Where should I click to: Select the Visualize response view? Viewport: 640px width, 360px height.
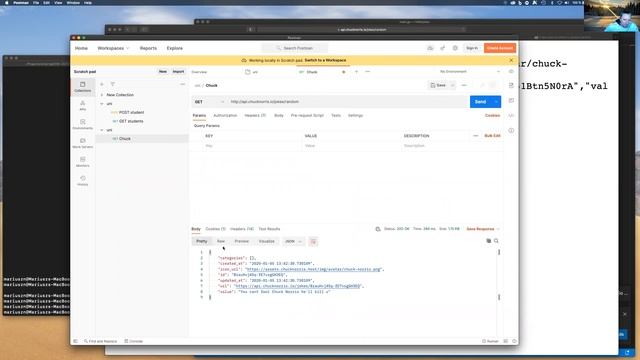pos(267,241)
